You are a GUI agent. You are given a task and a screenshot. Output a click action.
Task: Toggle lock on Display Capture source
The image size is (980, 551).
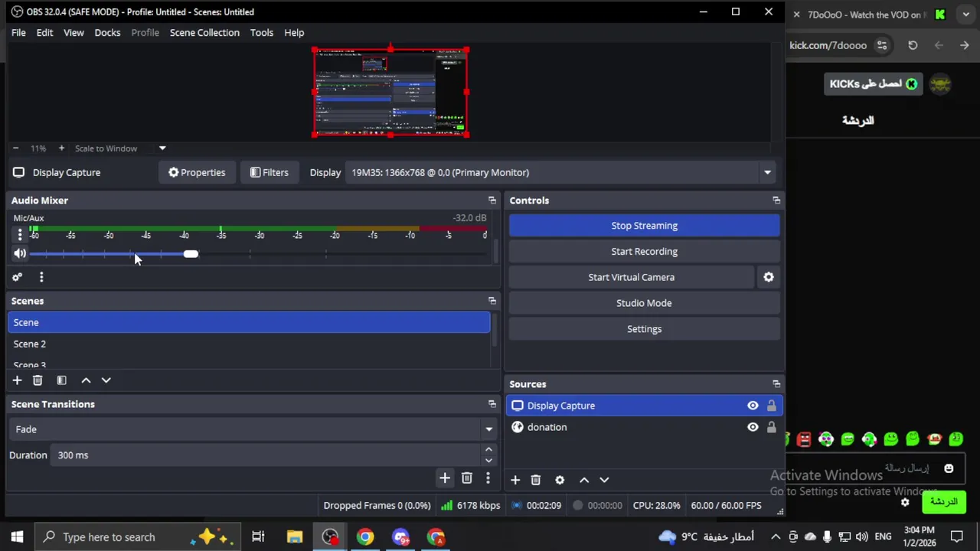pos(771,406)
